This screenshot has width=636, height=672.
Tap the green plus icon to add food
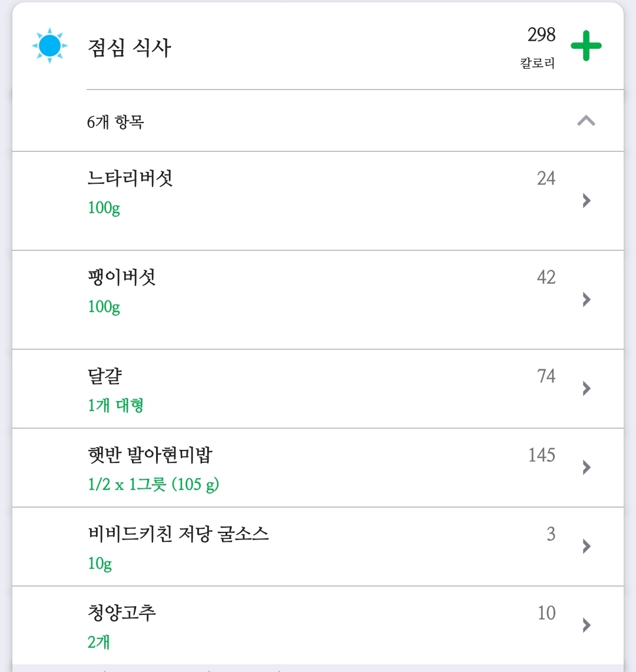coord(586,46)
